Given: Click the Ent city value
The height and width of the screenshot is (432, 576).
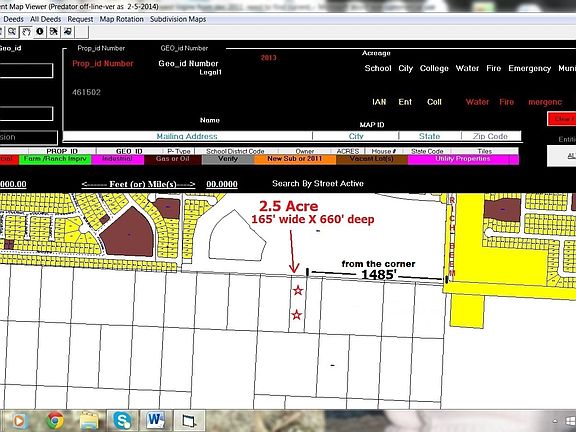Looking at the screenshot, I should [405, 102].
